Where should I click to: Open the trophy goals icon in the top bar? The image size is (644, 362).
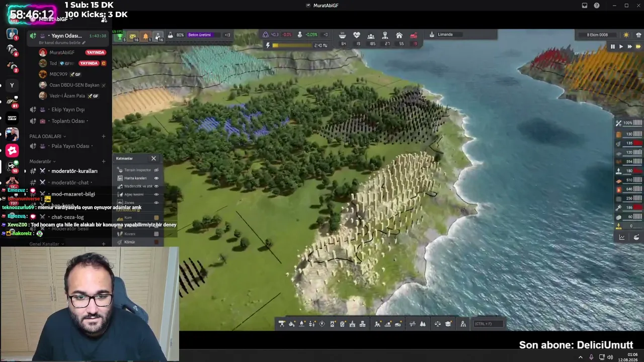pos(120,36)
